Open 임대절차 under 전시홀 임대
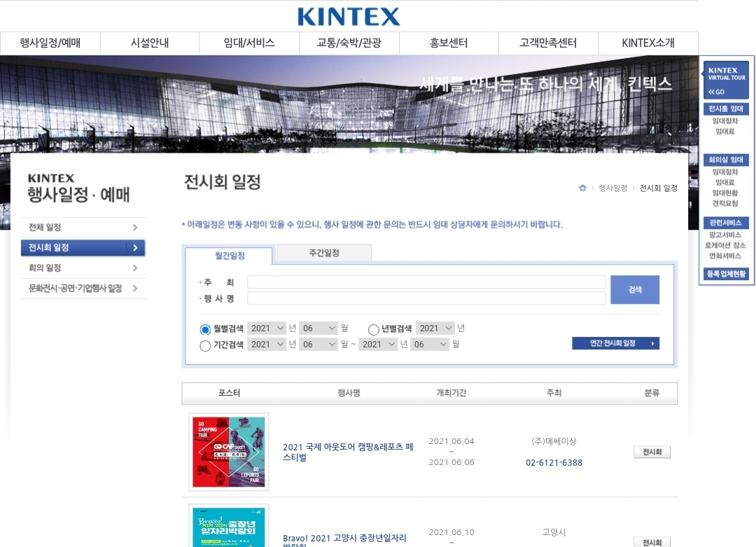 pyautogui.click(x=725, y=121)
